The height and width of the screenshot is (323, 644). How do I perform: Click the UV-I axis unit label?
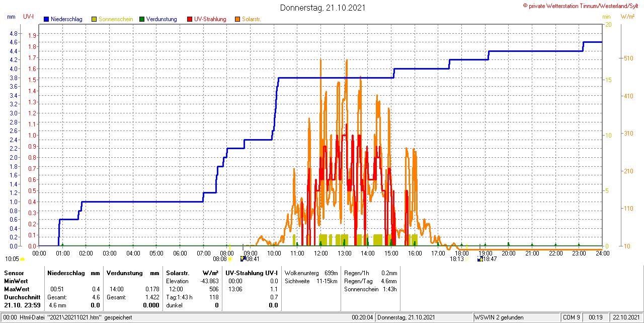(x=29, y=17)
